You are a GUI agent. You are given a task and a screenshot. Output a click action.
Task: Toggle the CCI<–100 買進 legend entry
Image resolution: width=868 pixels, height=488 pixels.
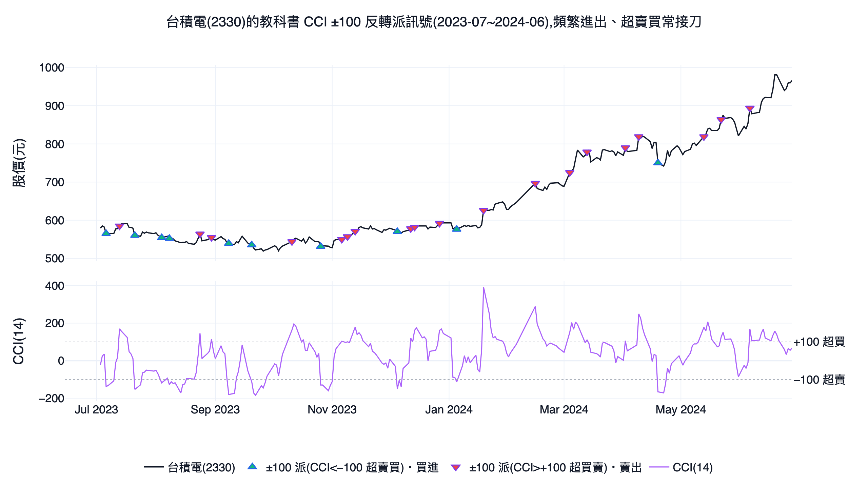[343, 467]
